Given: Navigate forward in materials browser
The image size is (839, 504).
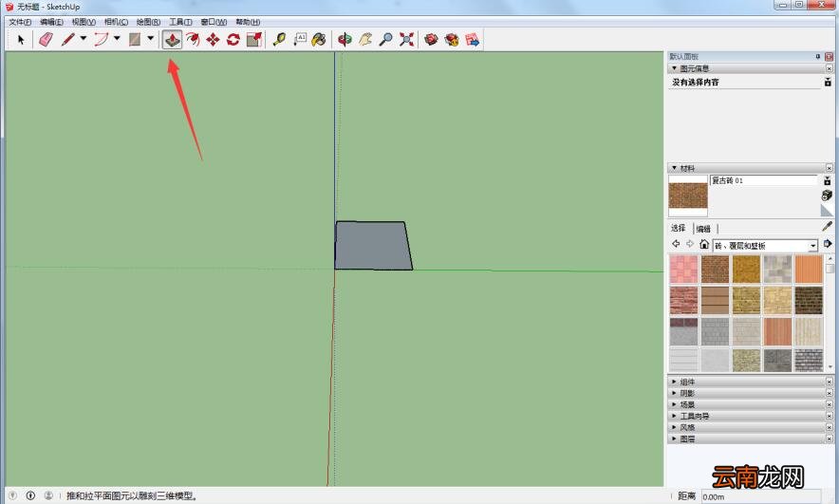Looking at the screenshot, I should click(690, 244).
